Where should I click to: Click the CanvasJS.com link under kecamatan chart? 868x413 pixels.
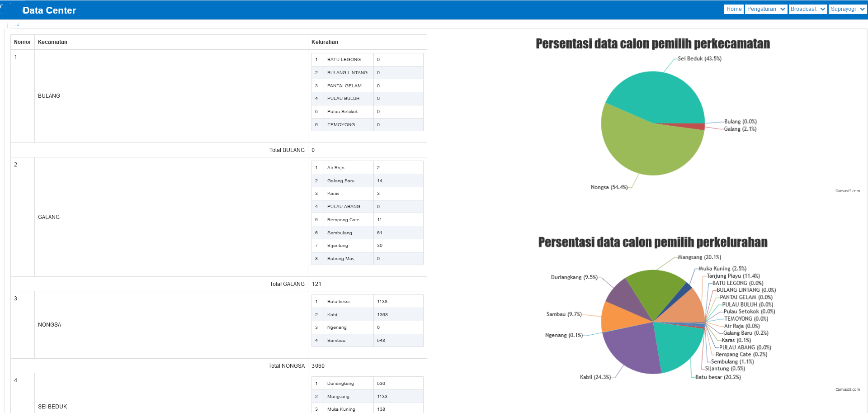[847, 191]
